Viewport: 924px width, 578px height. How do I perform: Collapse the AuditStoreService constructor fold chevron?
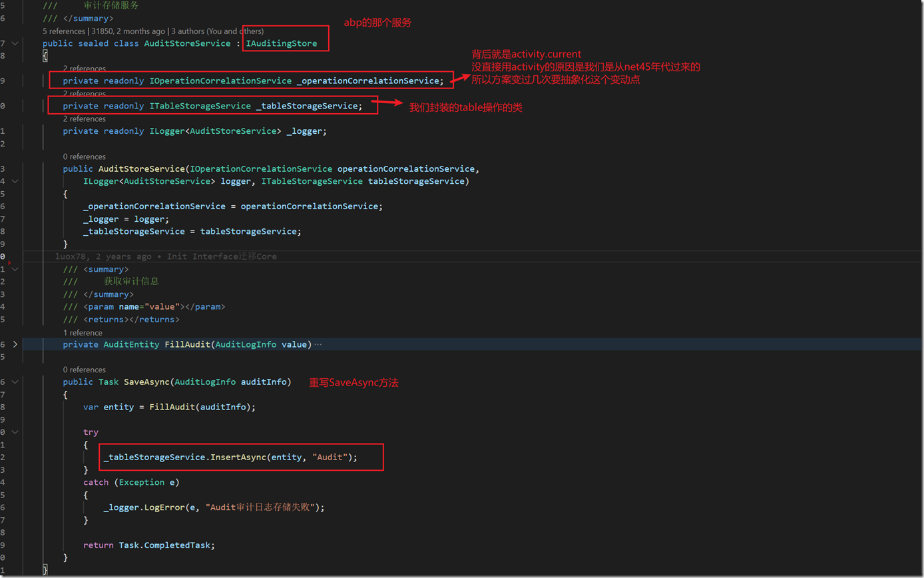pyautogui.click(x=15, y=181)
